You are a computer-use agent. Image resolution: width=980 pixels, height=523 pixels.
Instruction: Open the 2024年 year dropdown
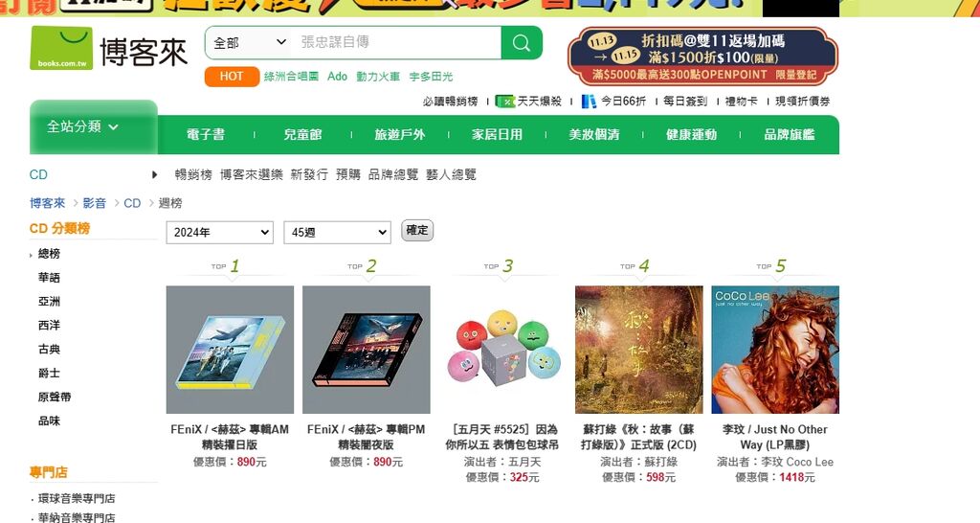pos(219,232)
